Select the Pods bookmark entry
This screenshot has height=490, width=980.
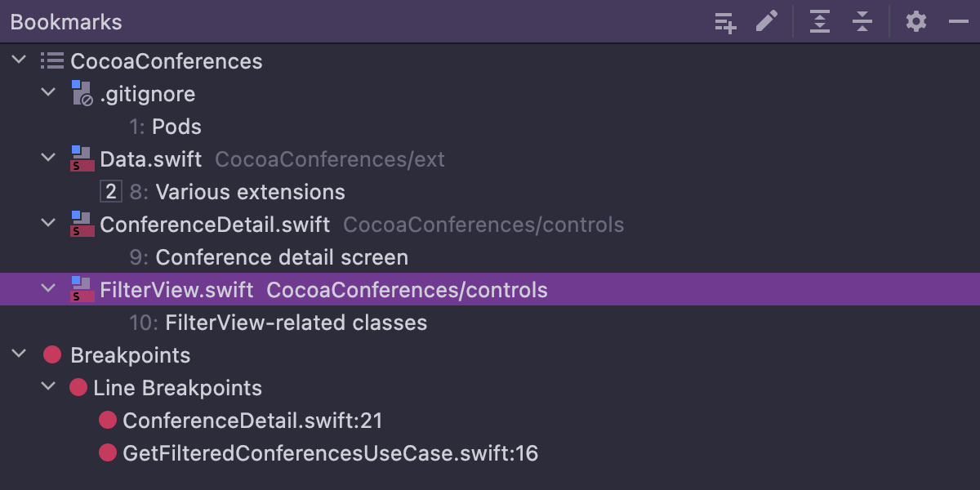pos(176,127)
